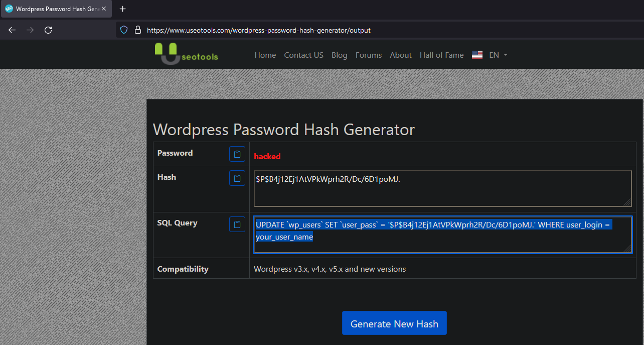
Task: Copy the Password value with clipboard icon
Action: click(237, 154)
